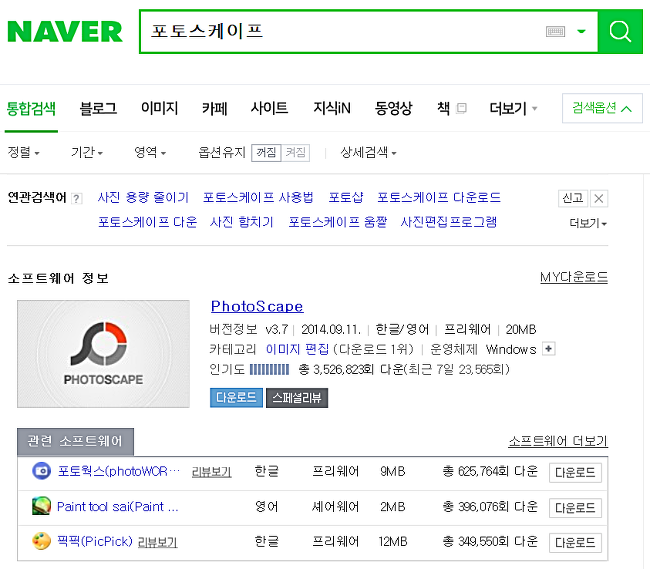Click the 세어웨어 license text for Paint tool
Screen dimensions: 650x569
(335, 506)
